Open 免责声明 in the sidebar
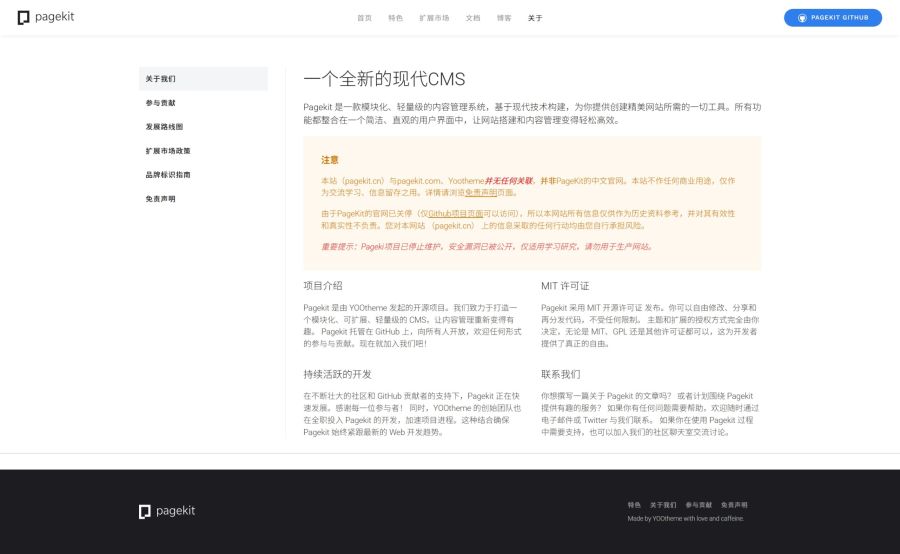Image resolution: width=900 pixels, height=554 pixels. tap(160, 199)
